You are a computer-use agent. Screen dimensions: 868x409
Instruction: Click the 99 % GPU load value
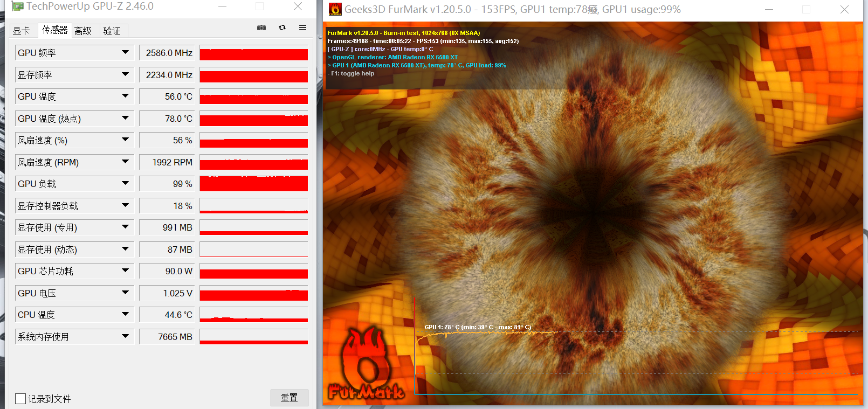point(167,184)
